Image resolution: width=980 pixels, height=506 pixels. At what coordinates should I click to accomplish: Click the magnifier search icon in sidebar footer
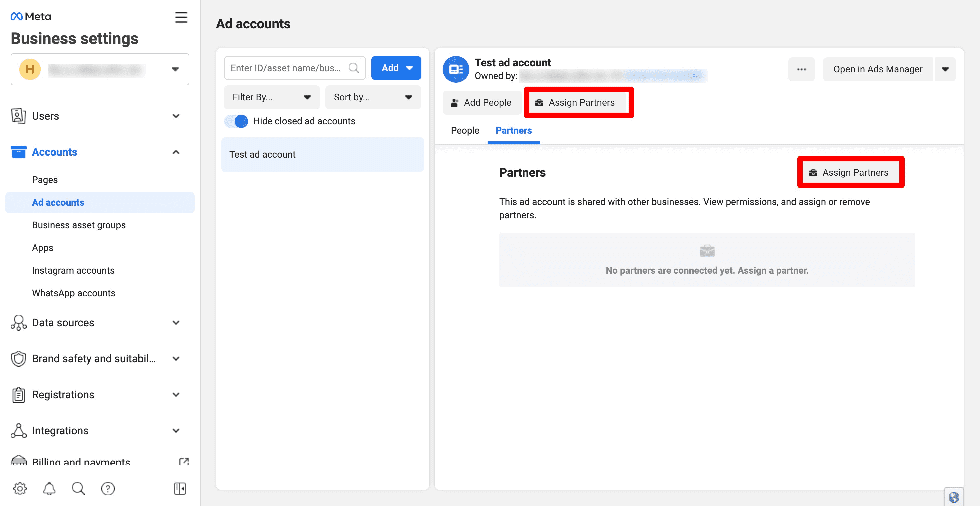[x=78, y=488]
